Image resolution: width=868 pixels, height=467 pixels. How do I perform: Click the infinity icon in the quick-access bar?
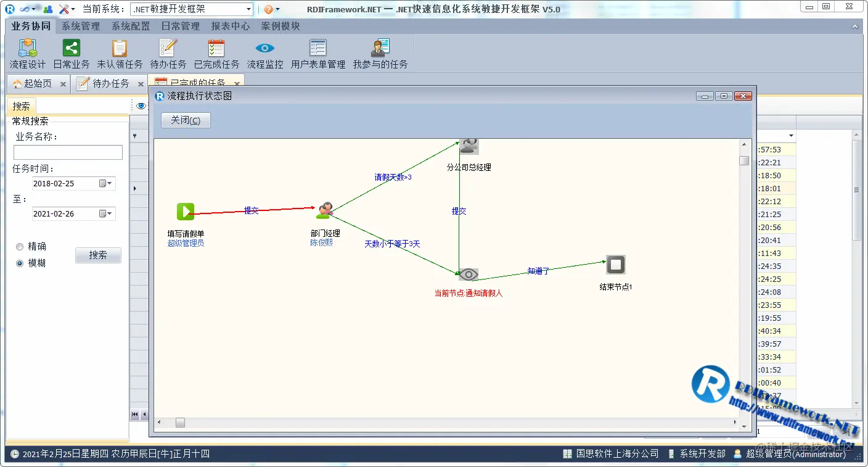point(25,9)
